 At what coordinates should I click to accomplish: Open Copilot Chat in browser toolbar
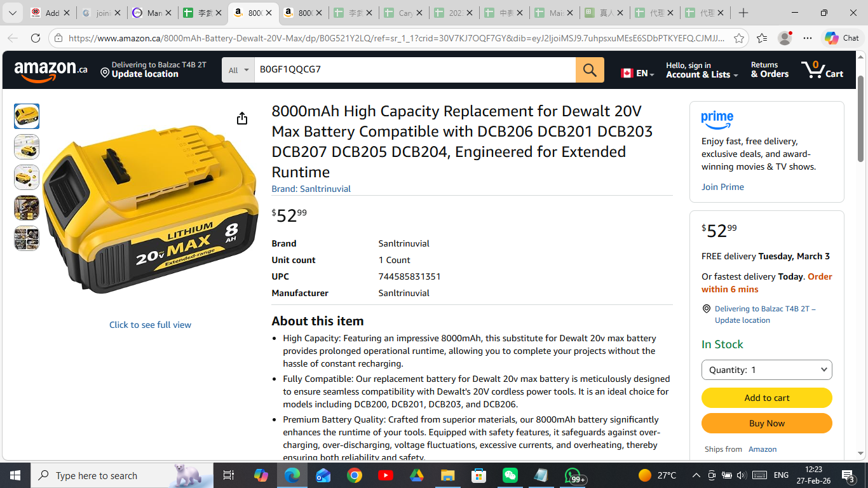[x=842, y=38]
